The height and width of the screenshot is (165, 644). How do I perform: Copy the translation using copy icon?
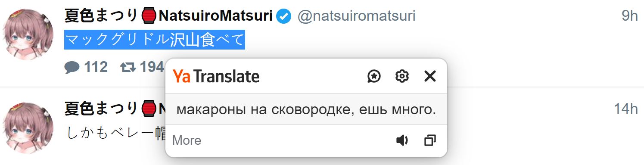430,140
